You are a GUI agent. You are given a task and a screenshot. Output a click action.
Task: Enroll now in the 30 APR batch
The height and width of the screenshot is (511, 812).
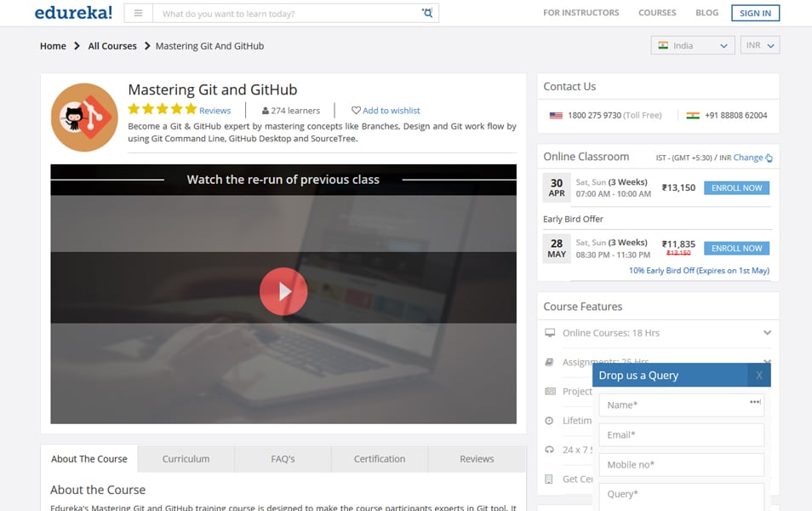736,188
